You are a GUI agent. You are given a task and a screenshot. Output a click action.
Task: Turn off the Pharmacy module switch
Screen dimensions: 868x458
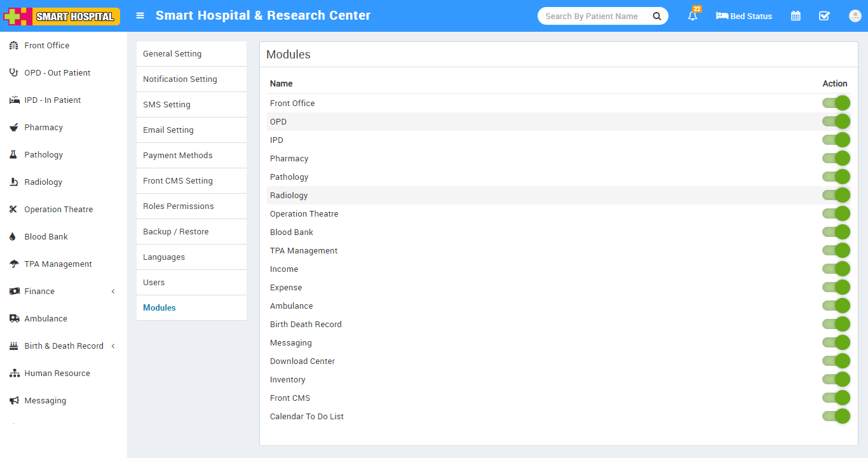click(x=836, y=158)
